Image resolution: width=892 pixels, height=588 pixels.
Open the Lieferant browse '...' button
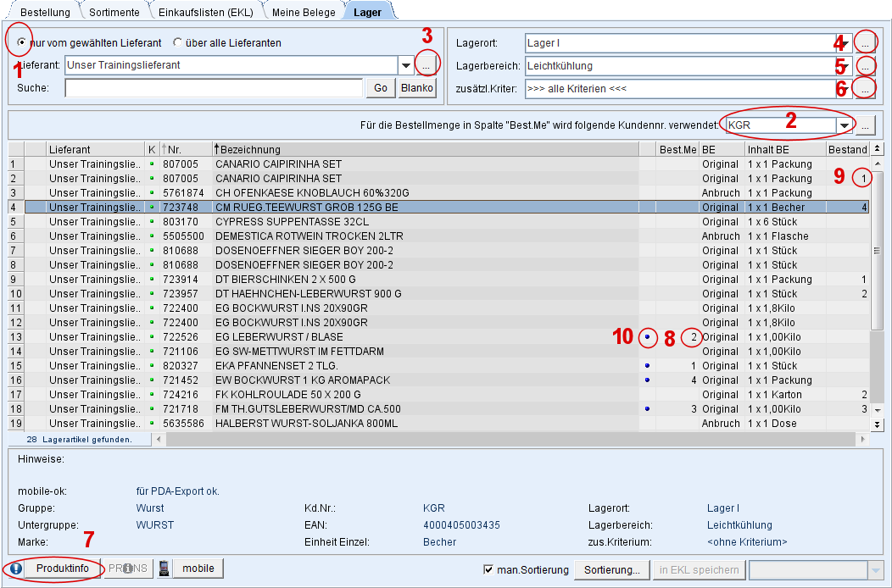click(x=428, y=65)
